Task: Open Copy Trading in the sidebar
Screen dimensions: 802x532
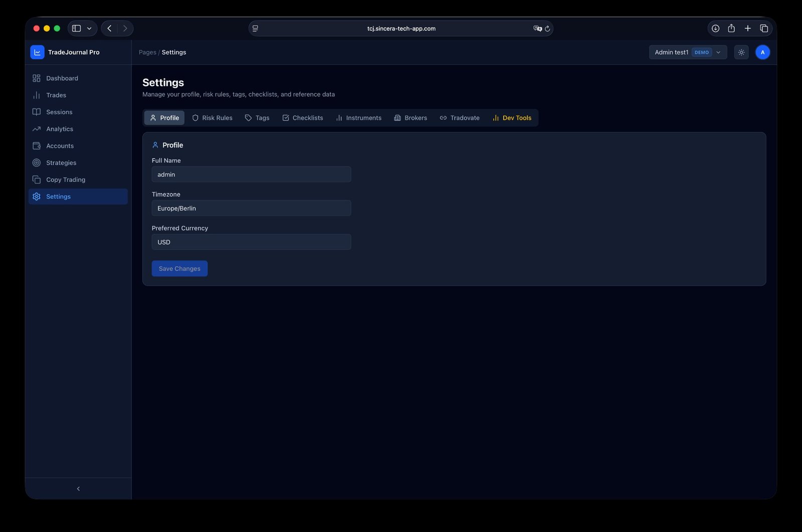Action: point(65,180)
